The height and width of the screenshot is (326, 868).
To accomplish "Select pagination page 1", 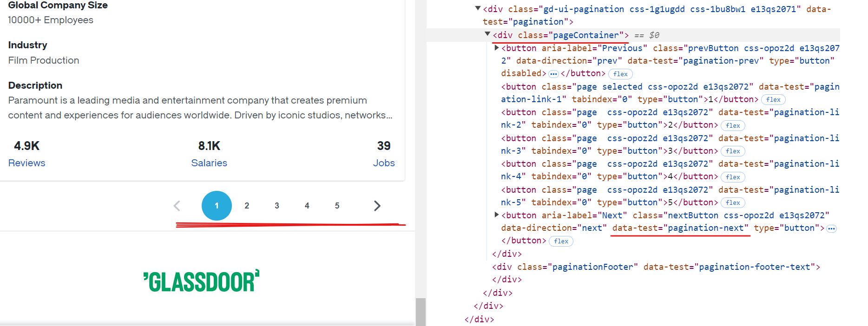I will 217,206.
